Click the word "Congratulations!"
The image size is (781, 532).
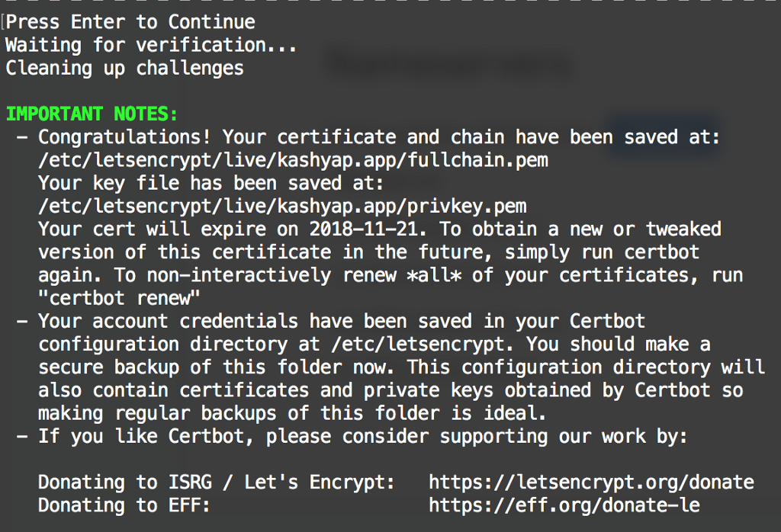tap(130, 137)
